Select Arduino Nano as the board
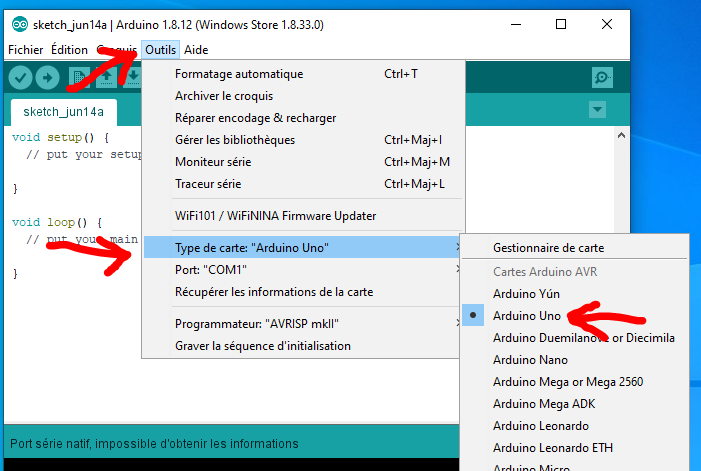 tap(530, 360)
